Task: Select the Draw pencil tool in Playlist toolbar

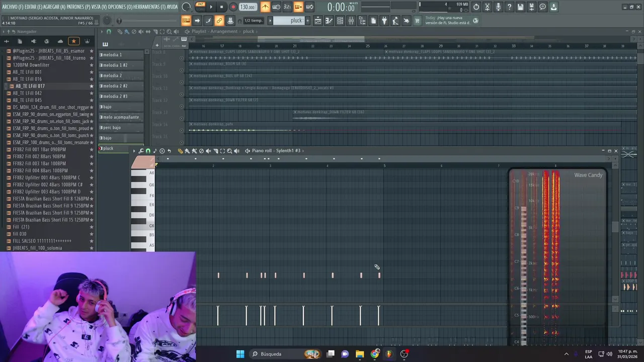Action: (x=120, y=32)
